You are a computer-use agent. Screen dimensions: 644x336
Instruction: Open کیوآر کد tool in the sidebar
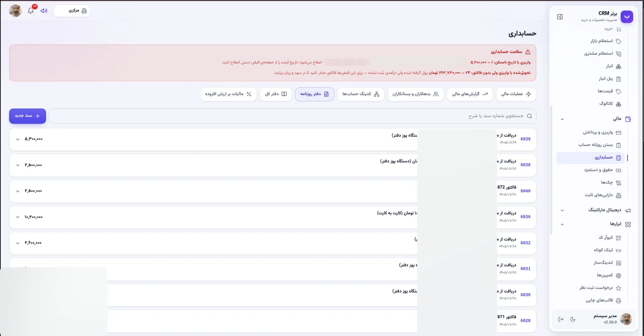609,238
